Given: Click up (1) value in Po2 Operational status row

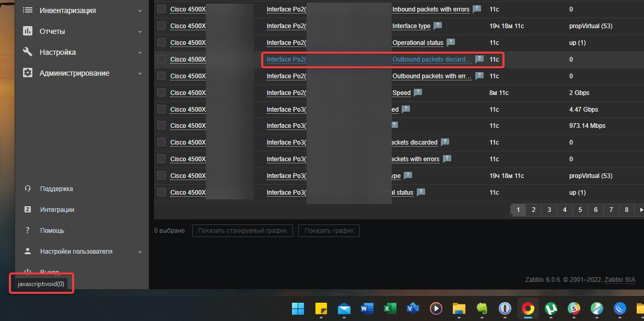Looking at the screenshot, I should [578, 43].
